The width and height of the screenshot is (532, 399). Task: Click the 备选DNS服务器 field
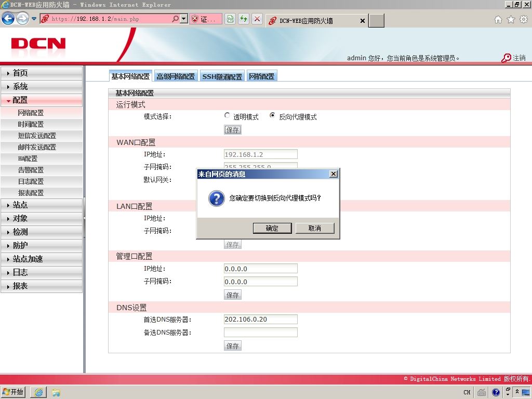click(261, 332)
